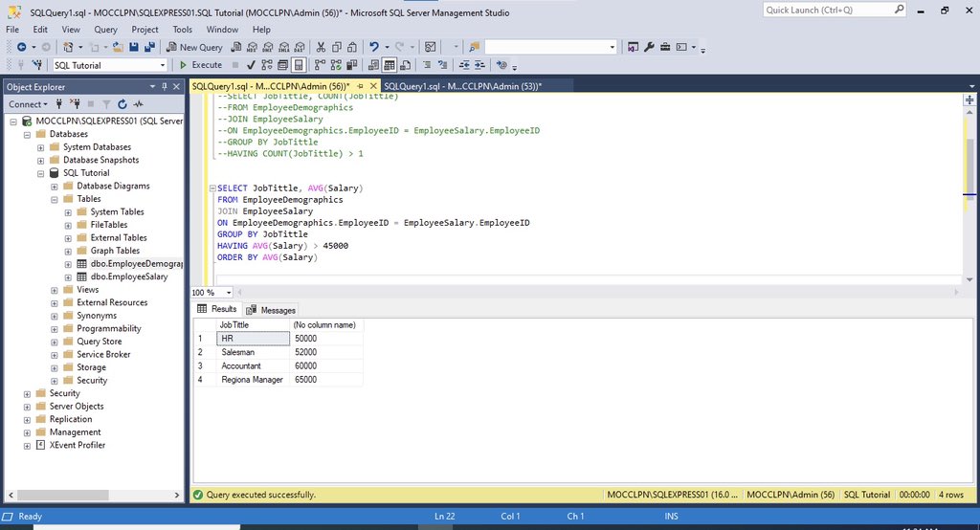Screen dimensions: 980x530
Task: Click the Database Engine Query icon
Action: 235,47
